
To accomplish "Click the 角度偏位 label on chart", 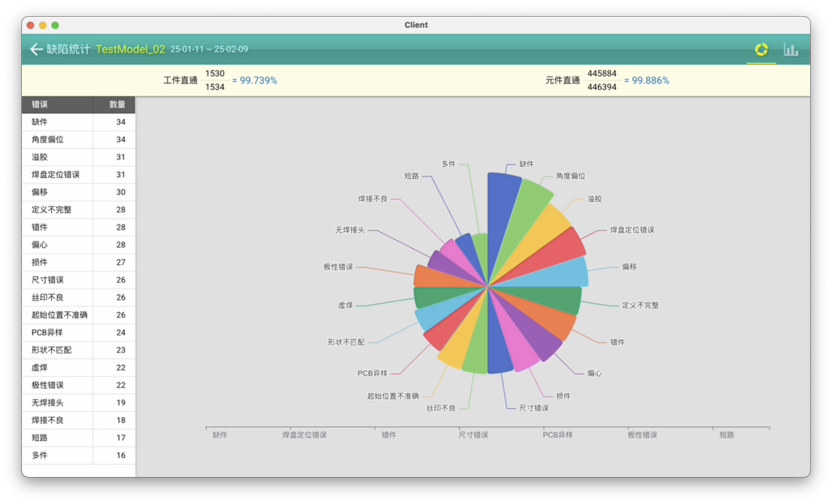I will click(x=570, y=176).
